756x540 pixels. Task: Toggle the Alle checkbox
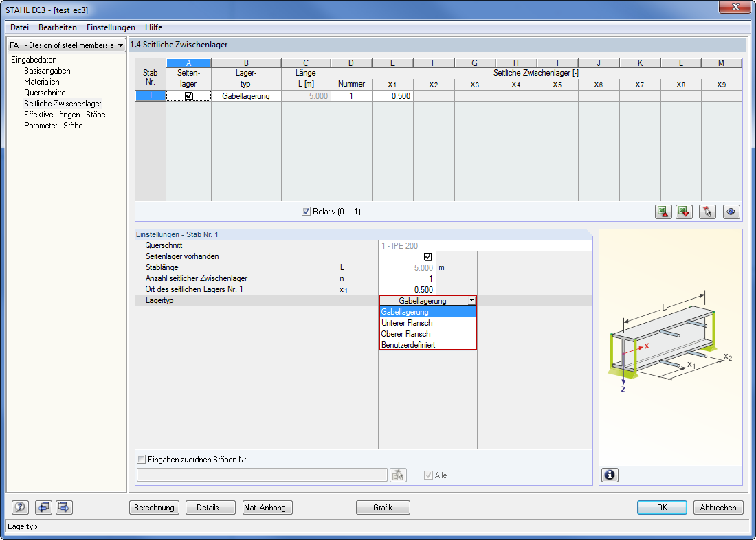(427, 475)
